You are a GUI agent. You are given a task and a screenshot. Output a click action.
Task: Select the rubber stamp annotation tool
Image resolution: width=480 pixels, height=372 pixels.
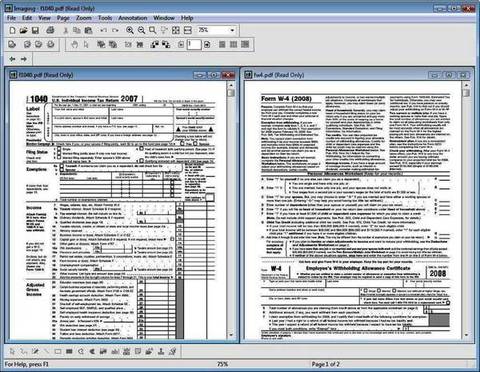point(161,351)
